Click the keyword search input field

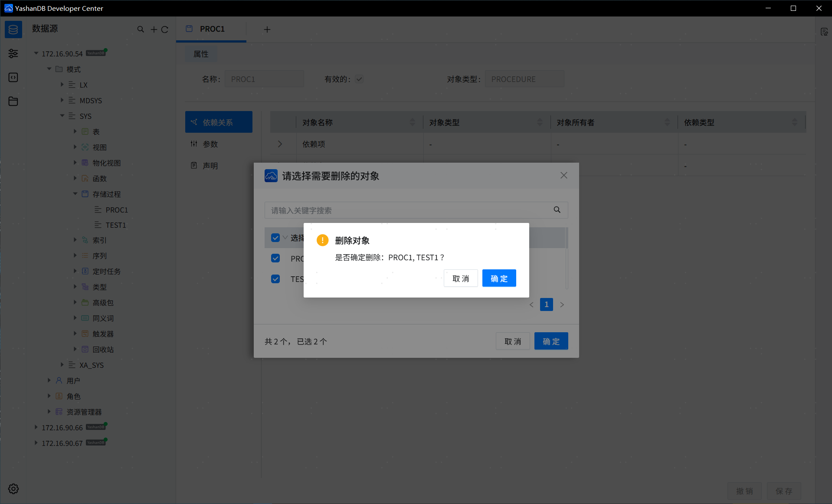pos(408,210)
